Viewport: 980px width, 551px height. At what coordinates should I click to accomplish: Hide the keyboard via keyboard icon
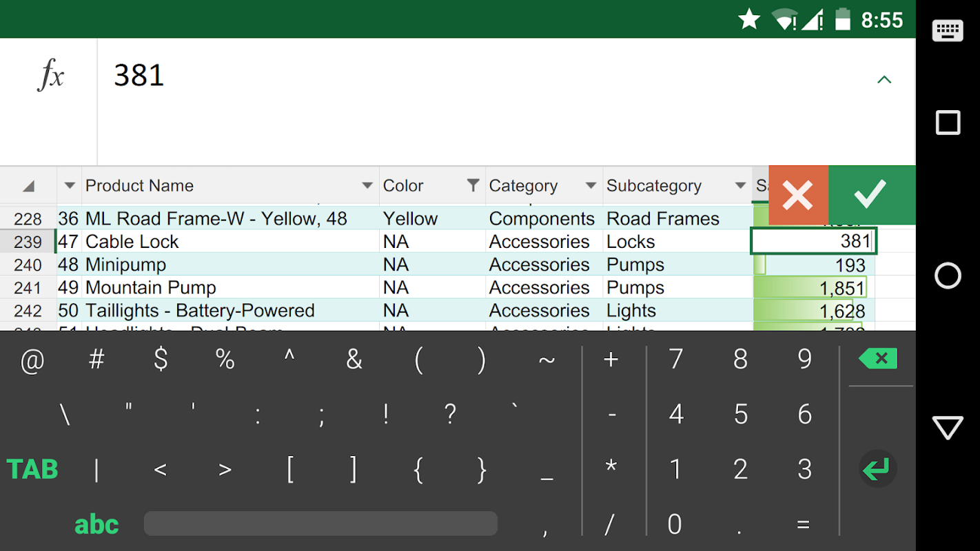coord(948,31)
